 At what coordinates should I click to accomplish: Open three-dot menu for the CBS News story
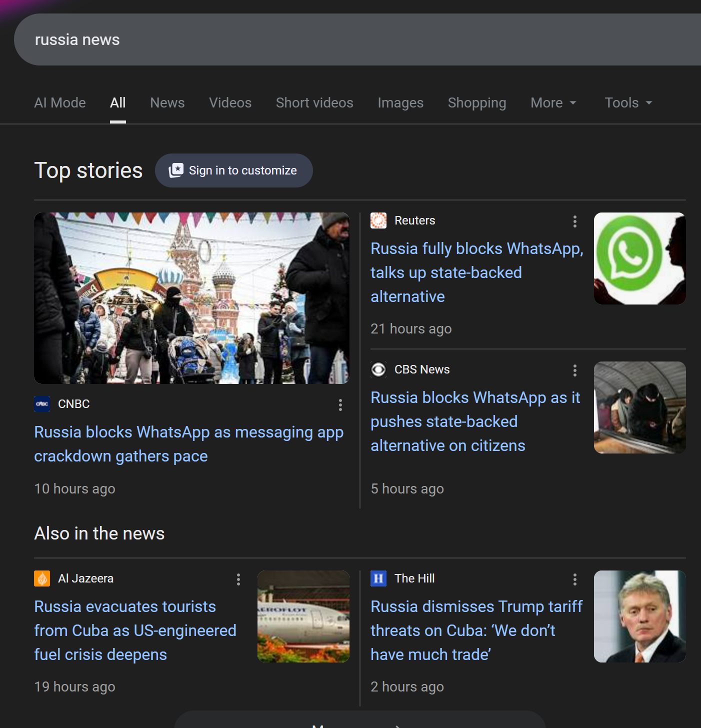pos(575,370)
